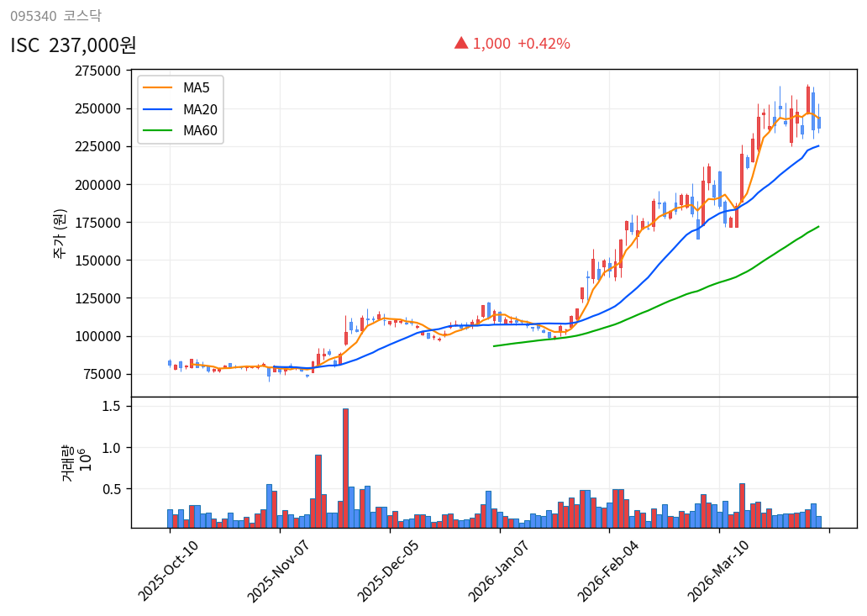Screen dimensions: 867x616
Task: Select the 2025-Dec-05 date label
Action: [390, 571]
